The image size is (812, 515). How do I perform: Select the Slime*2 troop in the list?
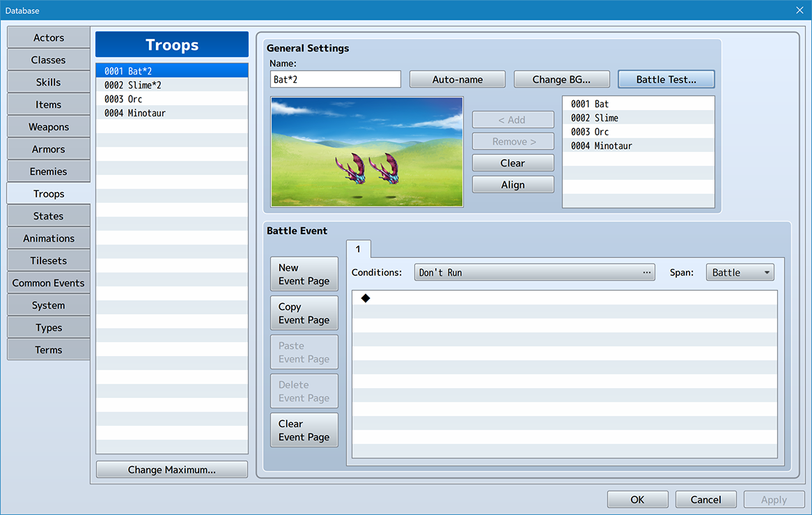click(171, 85)
